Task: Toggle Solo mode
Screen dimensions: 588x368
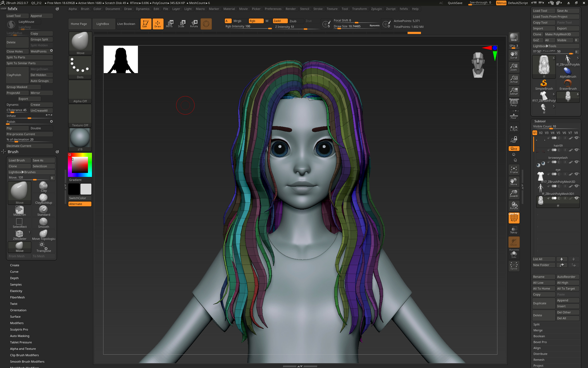Action: click(514, 254)
